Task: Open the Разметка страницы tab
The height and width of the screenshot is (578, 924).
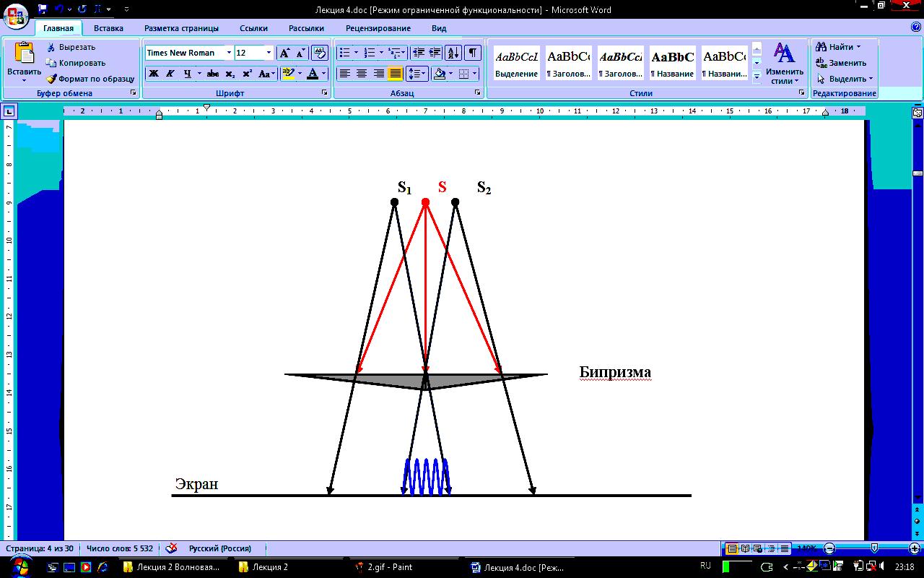Action: pos(181,28)
